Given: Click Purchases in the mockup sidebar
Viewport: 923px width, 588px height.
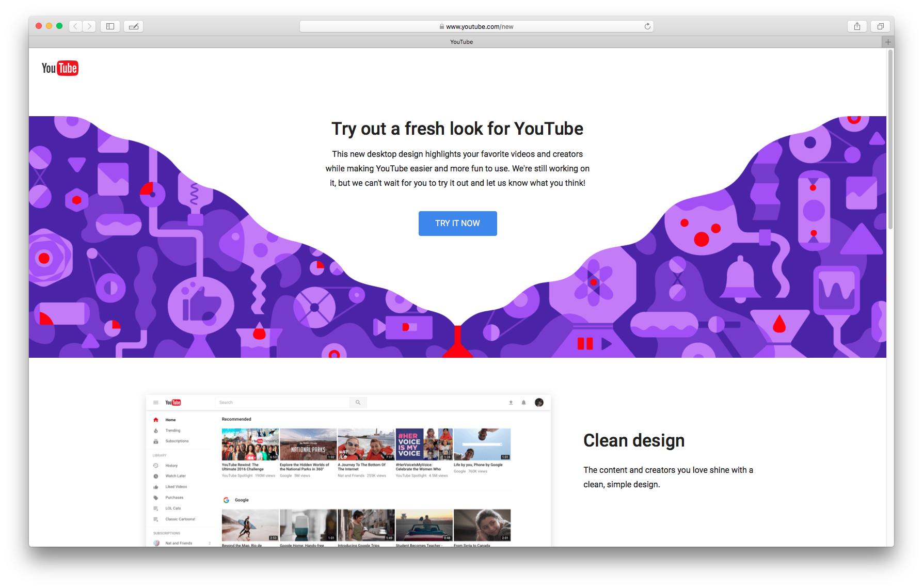Looking at the screenshot, I should (174, 498).
